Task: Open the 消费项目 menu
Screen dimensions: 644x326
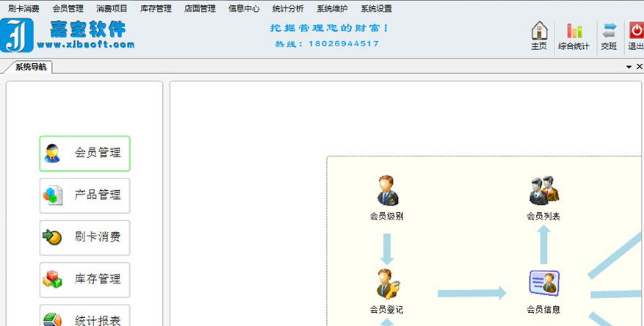Action: 112,8
